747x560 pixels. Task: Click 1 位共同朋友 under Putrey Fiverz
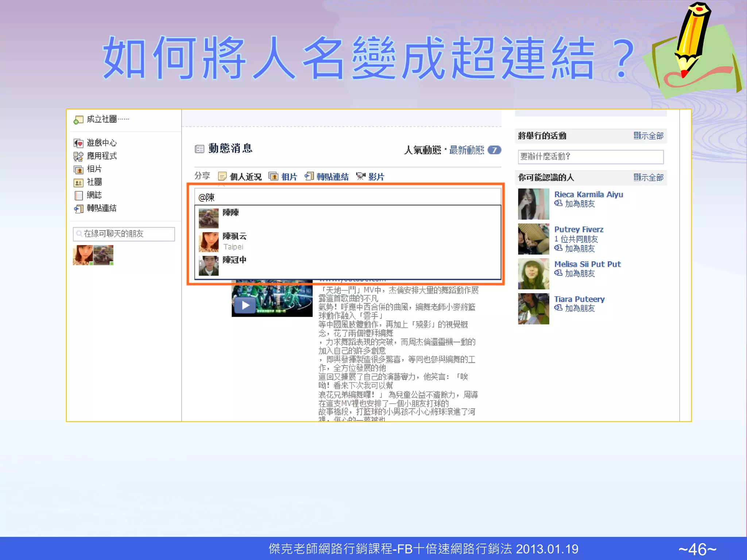576,239
